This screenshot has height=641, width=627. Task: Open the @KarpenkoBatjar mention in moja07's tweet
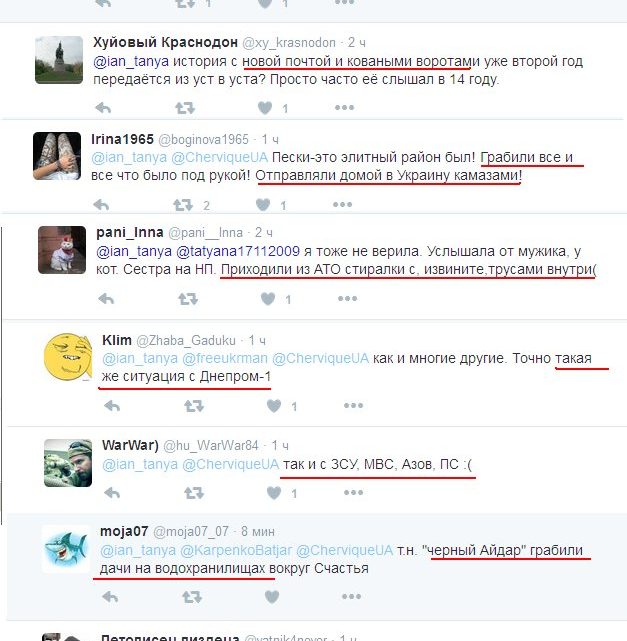pos(236,550)
